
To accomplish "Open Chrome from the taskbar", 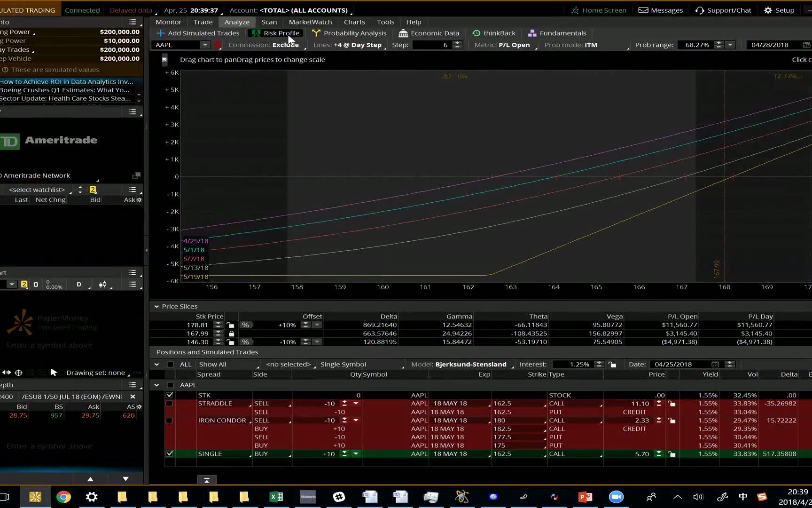I will [63, 497].
